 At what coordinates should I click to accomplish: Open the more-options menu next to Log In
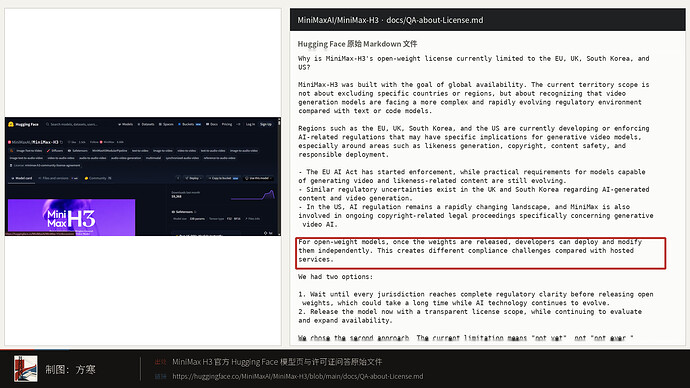coord(239,124)
